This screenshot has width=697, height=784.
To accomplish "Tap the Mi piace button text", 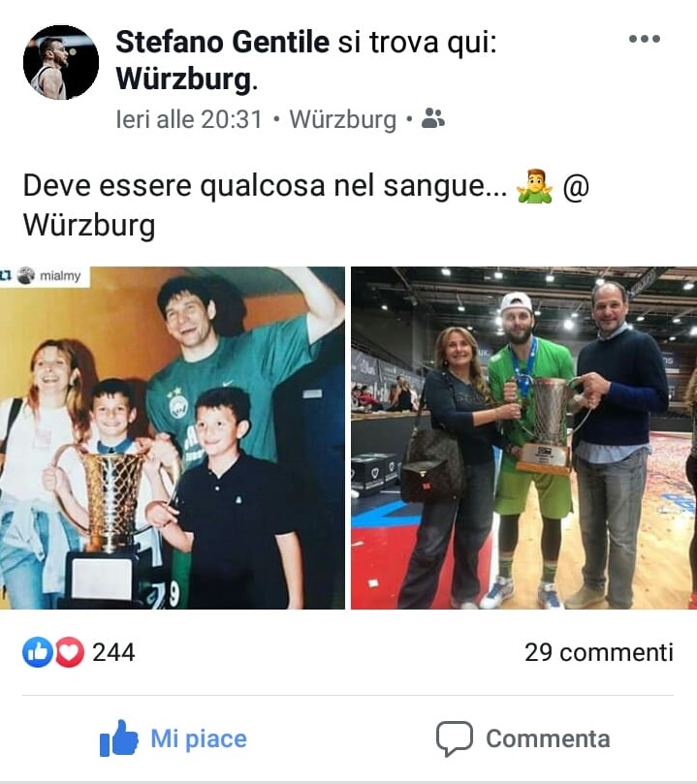I will (x=199, y=738).
